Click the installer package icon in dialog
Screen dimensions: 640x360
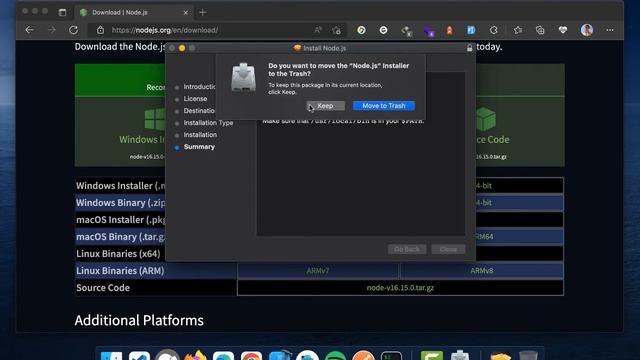tap(244, 77)
